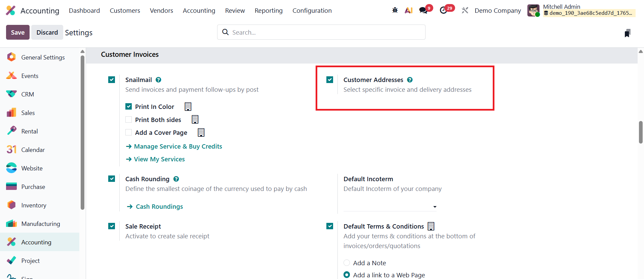Open the Configuration menu

(312, 10)
